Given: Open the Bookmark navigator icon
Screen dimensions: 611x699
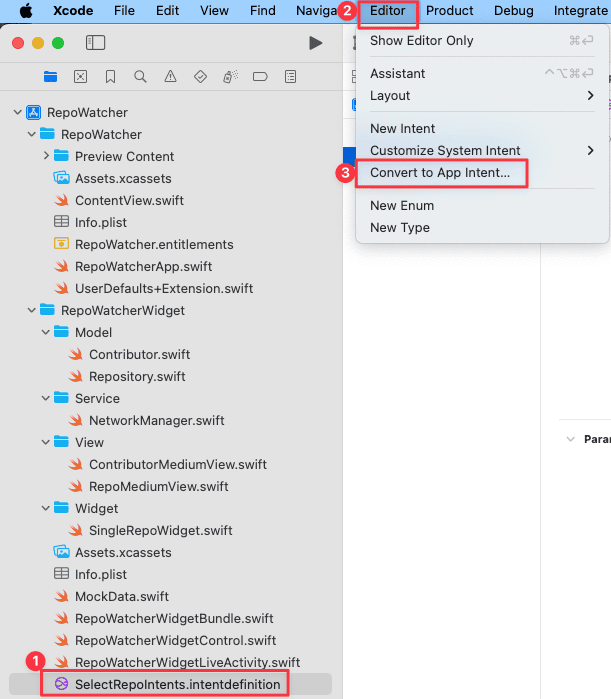Looking at the screenshot, I should [x=110, y=77].
